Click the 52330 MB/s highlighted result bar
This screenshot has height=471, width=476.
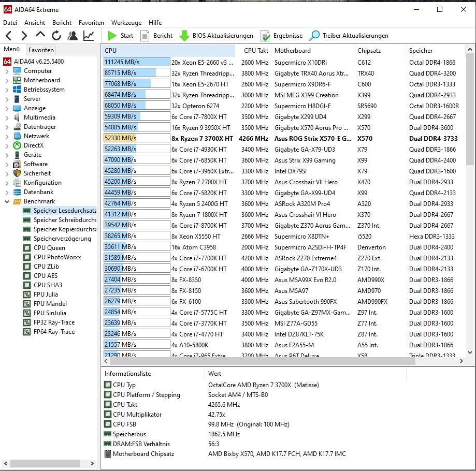tap(137, 138)
